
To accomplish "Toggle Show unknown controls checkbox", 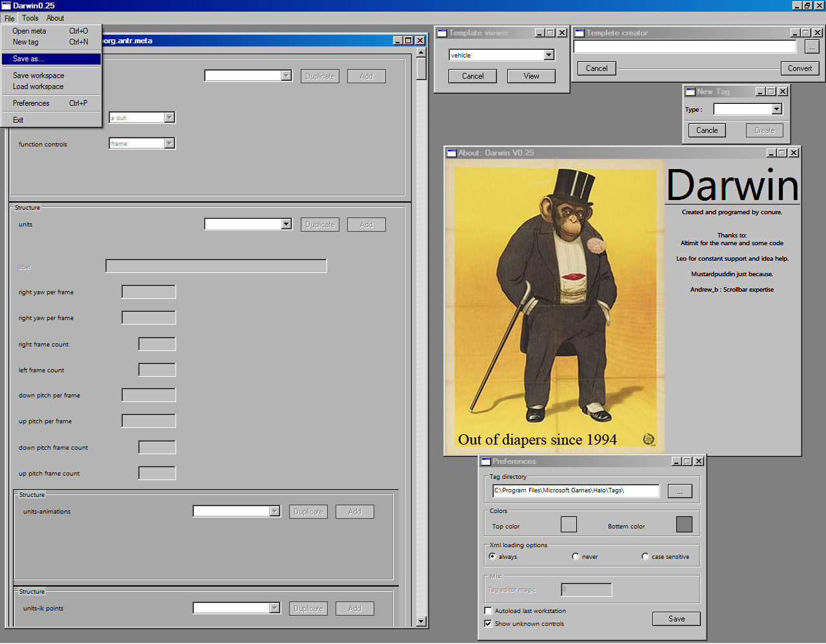I will pyautogui.click(x=488, y=623).
